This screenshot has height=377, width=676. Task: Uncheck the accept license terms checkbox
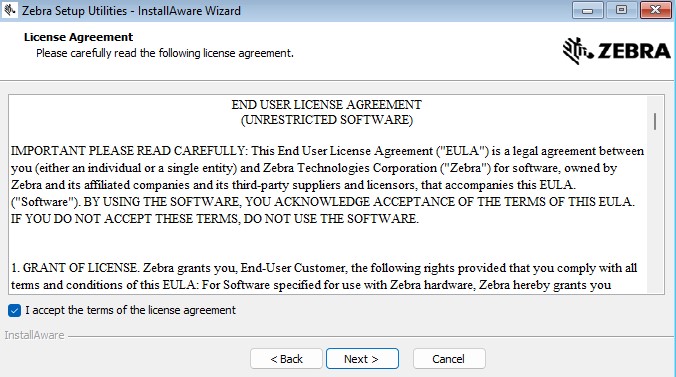tap(14, 310)
